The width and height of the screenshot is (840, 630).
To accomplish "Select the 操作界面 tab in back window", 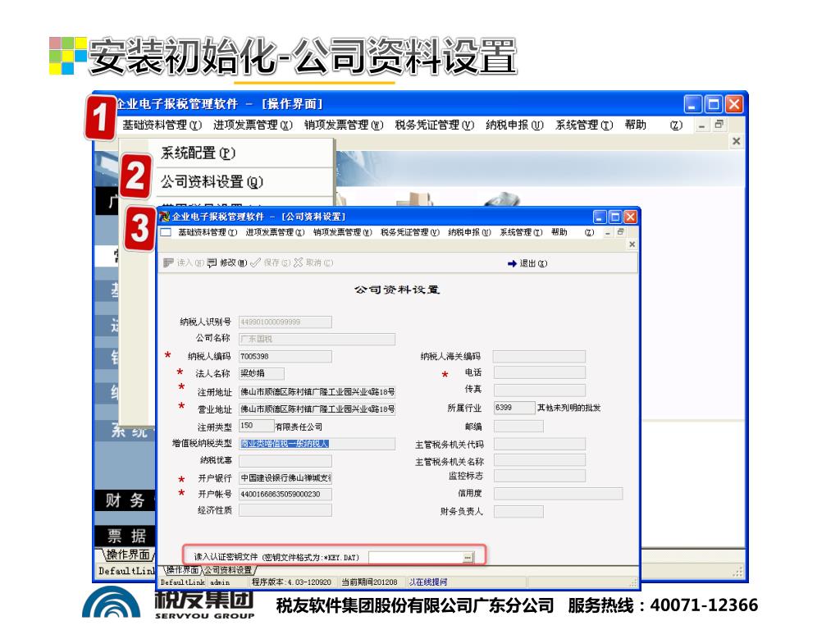I will point(127,555).
